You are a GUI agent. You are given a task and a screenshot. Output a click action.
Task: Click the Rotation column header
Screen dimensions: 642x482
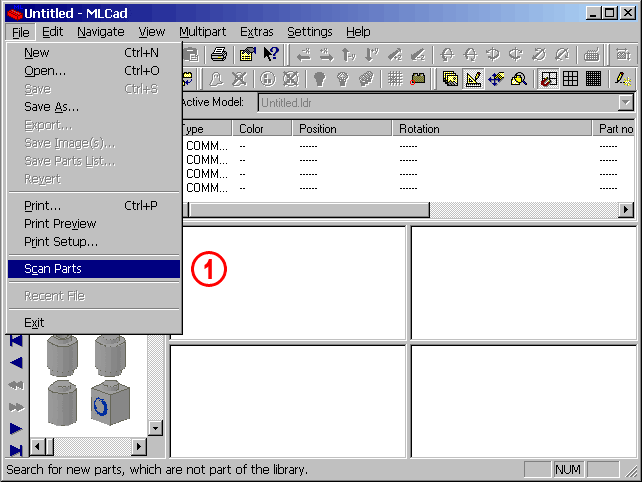click(492, 129)
